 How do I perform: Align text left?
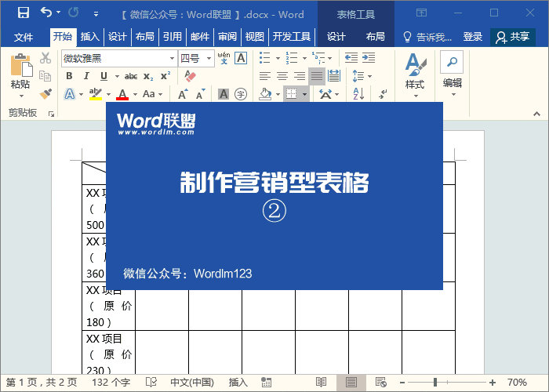pos(265,76)
